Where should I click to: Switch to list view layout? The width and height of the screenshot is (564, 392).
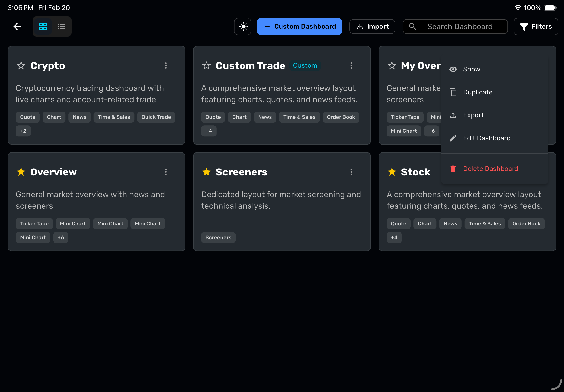pyautogui.click(x=61, y=26)
